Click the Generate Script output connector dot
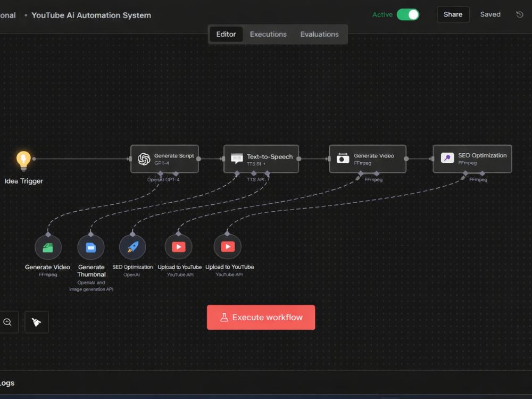The width and height of the screenshot is (532, 399). pos(198,159)
